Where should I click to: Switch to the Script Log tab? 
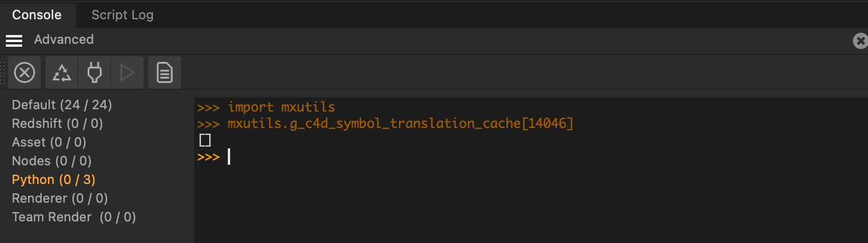[122, 15]
